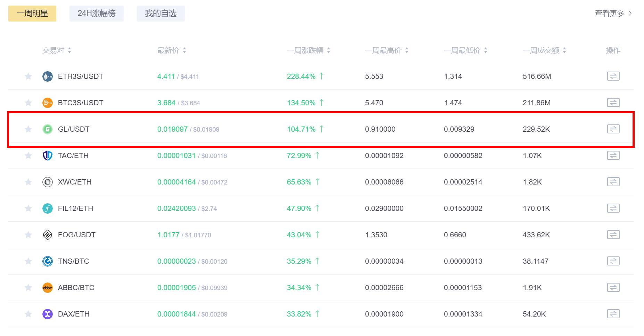Open the ABBC/BTC trading pair

tap(76, 288)
